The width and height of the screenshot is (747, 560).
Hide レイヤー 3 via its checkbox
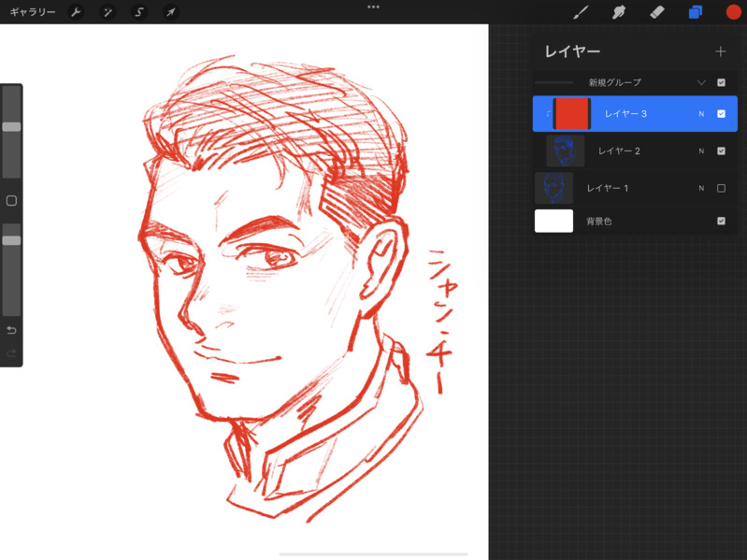[x=721, y=114]
